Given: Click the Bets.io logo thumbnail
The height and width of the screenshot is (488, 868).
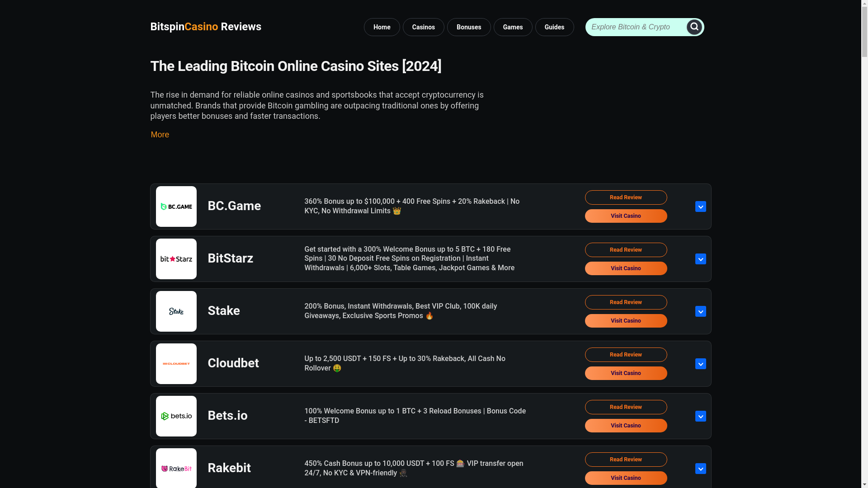Looking at the screenshot, I should point(176,416).
